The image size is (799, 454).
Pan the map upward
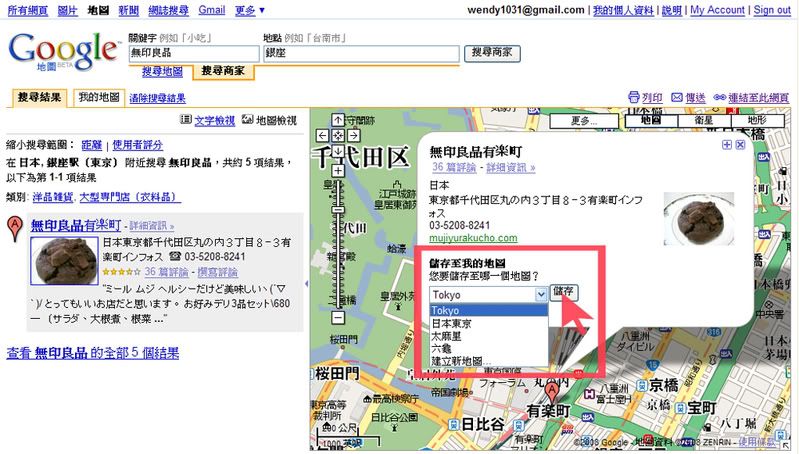pyautogui.click(x=338, y=121)
